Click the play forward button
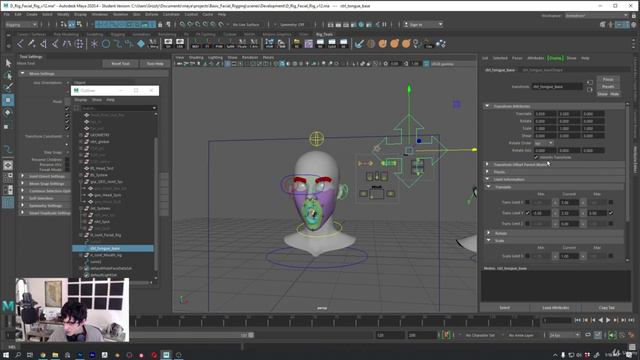This screenshot has width=640, height=360. click(x=608, y=320)
